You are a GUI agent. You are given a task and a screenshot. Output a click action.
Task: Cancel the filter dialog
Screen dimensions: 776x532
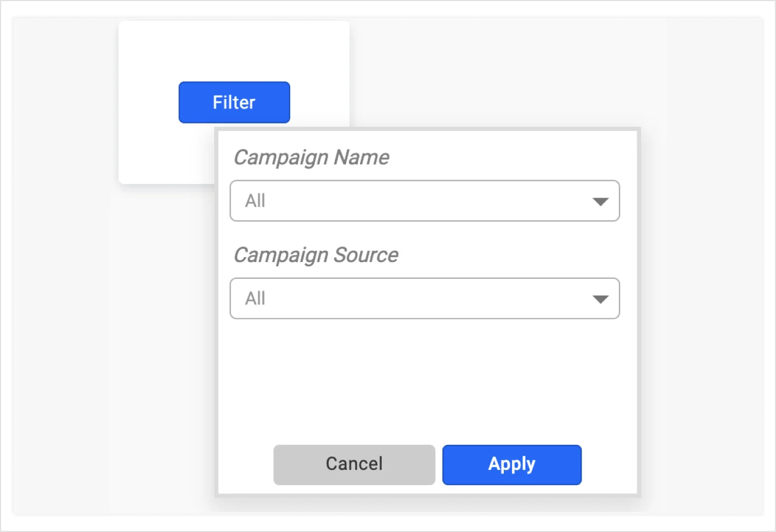pyautogui.click(x=354, y=465)
